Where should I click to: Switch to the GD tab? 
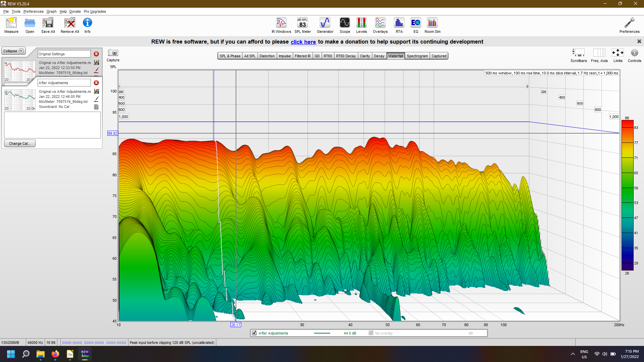tap(317, 56)
